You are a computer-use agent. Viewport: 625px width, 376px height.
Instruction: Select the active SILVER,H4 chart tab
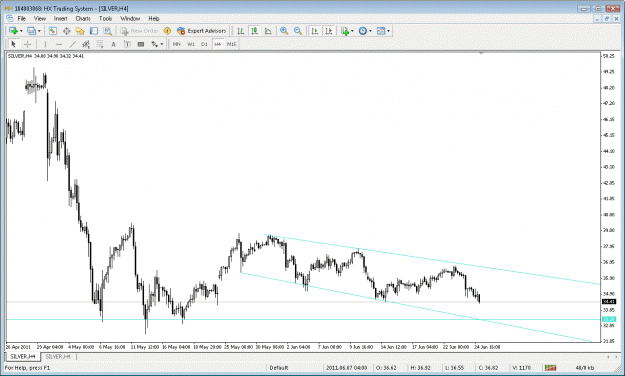(x=23, y=356)
